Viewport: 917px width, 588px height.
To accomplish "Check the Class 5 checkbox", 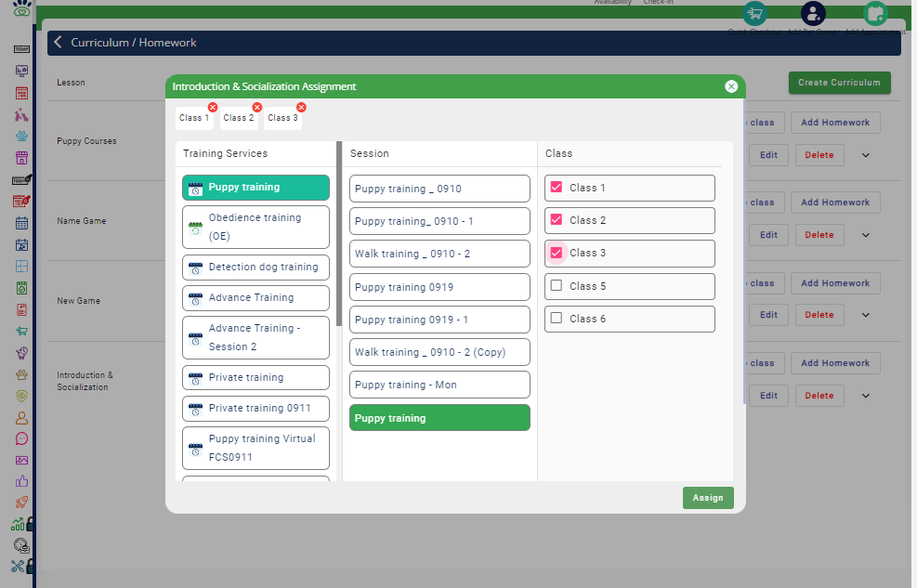I will tap(557, 285).
